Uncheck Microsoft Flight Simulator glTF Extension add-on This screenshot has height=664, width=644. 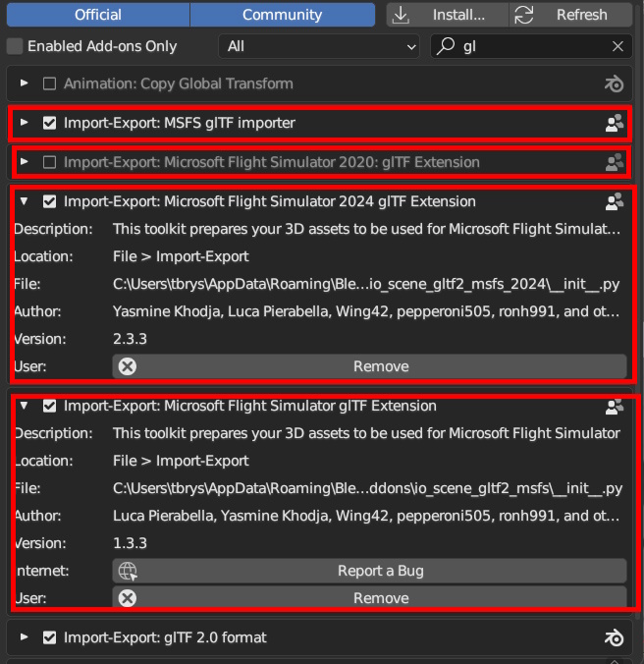point(49,406)
